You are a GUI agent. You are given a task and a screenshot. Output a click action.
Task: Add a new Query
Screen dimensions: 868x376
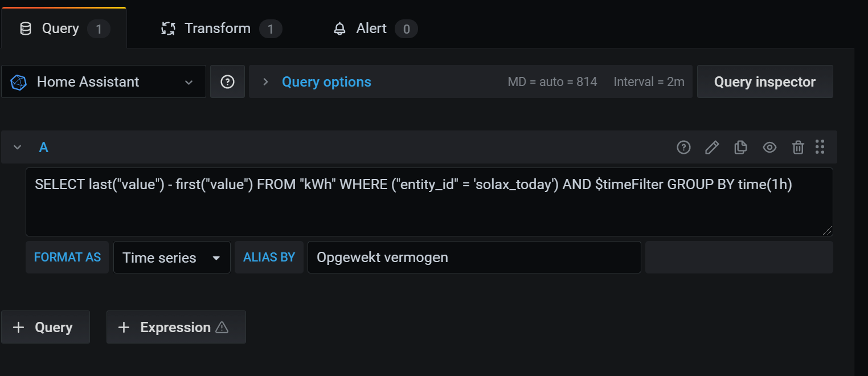pos(46,327)
